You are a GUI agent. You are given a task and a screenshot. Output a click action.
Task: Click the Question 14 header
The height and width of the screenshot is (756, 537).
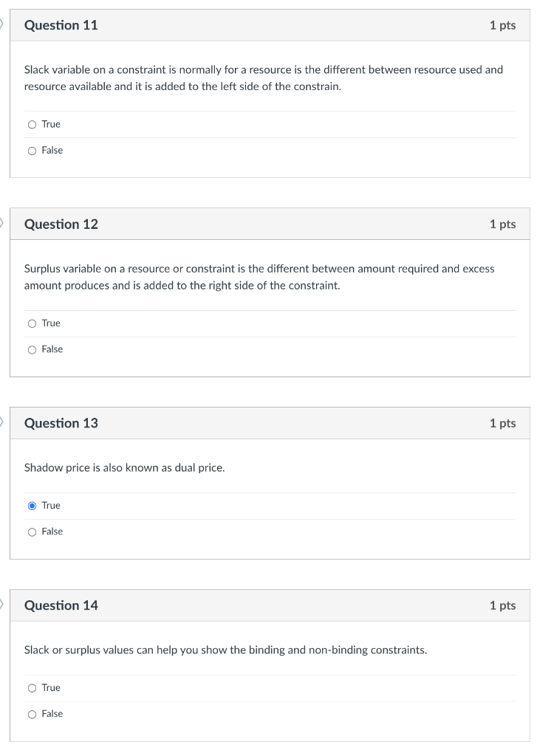(61, 605)
